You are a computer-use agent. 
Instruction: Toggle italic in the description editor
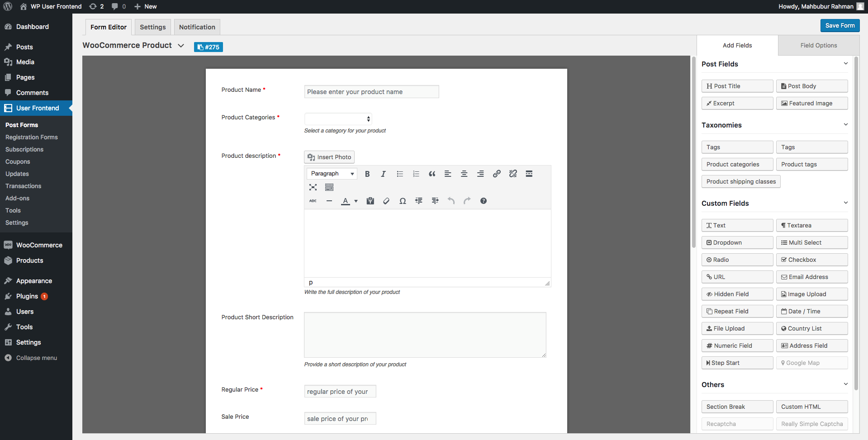[384, 174]
